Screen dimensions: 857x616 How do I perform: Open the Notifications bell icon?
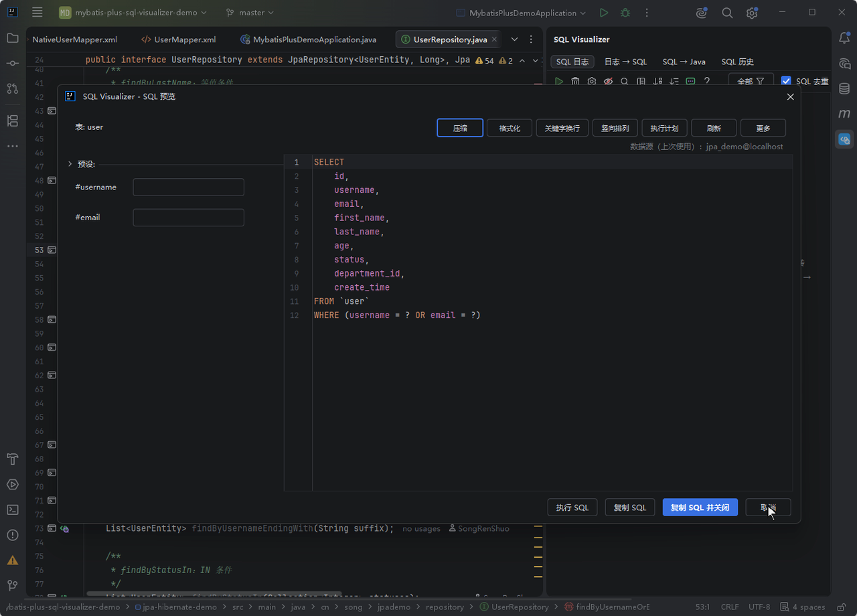(x=844, y=38)
